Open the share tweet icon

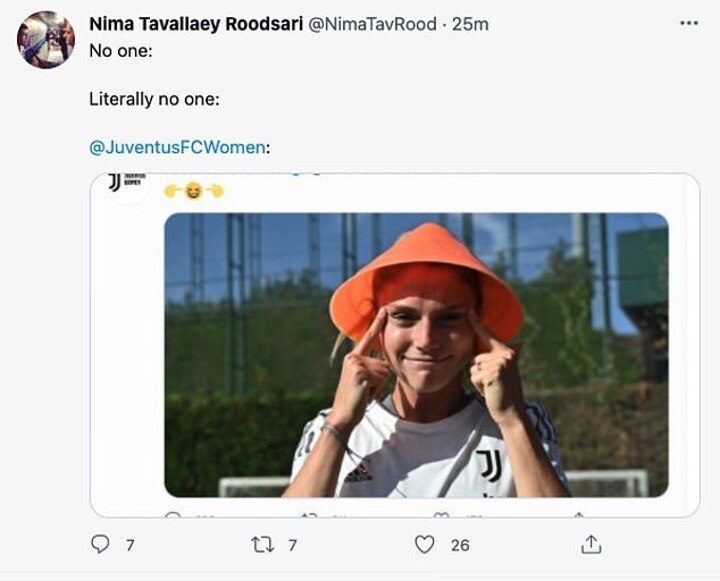click(591, 544)
